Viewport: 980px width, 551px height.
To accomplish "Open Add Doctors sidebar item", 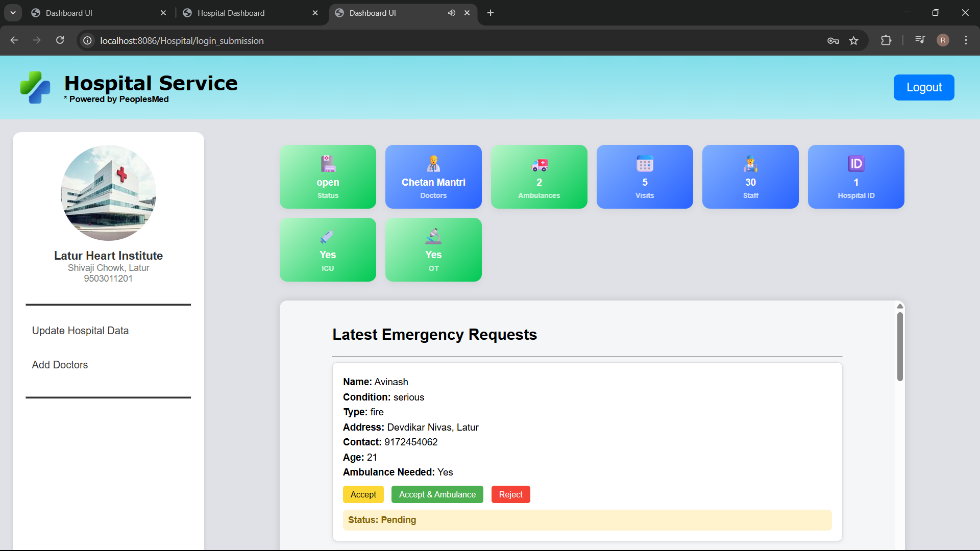I will 60,365.
